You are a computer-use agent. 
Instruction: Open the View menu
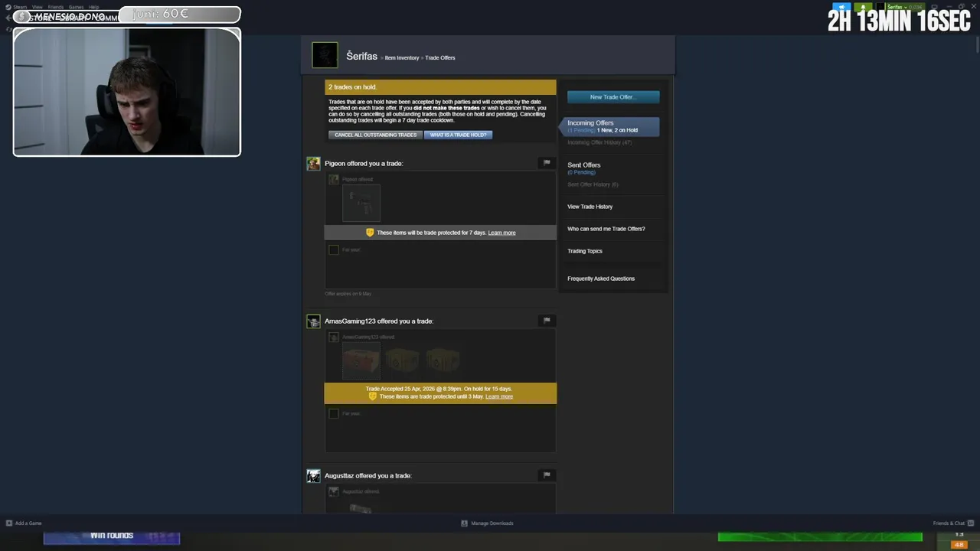[37, 7]
